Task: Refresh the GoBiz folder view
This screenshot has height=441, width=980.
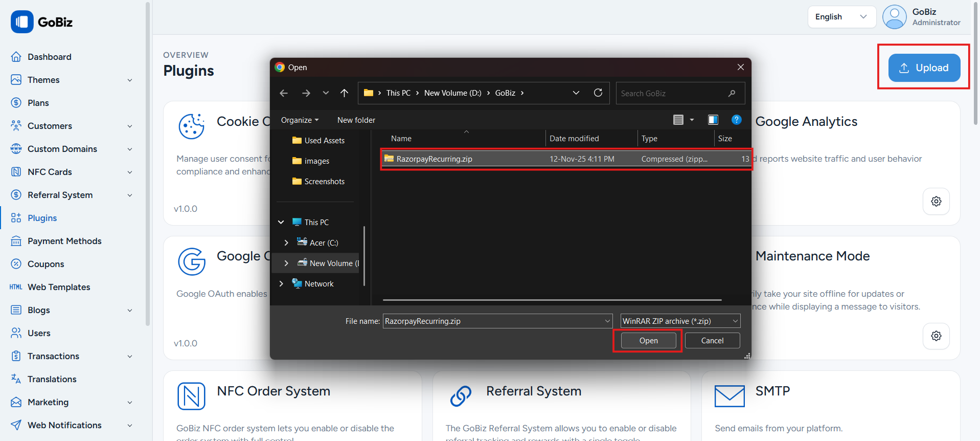Action: tap(598, 93)
